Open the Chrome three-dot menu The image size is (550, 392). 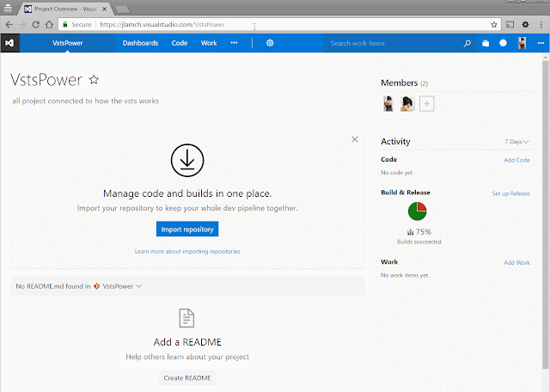pyautogui.click(x=541, y=25)
